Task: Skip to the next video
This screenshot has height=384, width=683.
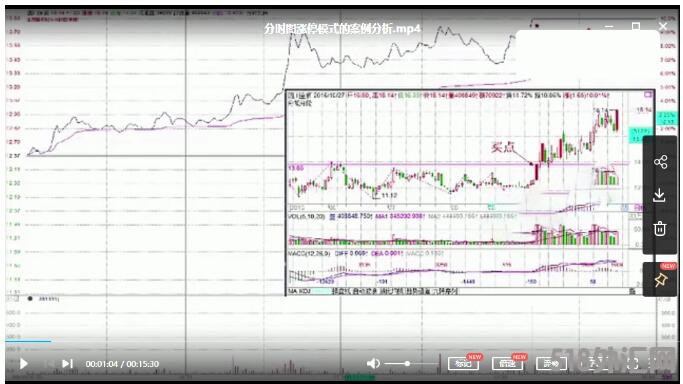Action: point(68,364)
